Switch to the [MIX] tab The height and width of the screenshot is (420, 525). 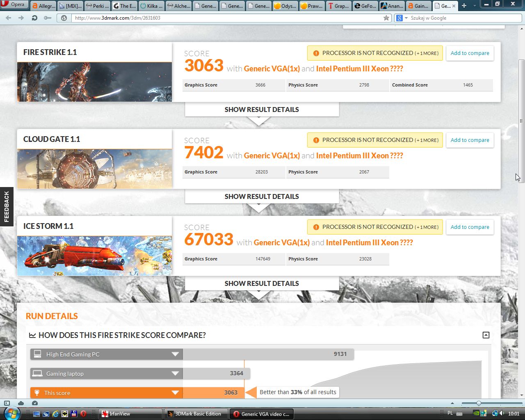(71, 6)
